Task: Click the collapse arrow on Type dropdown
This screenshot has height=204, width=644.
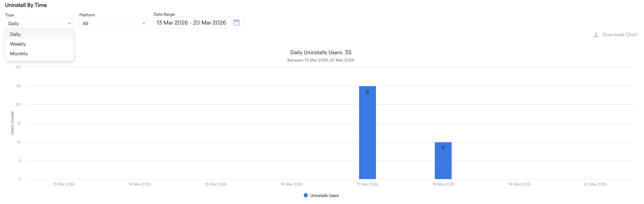Action: pos(69,23)
